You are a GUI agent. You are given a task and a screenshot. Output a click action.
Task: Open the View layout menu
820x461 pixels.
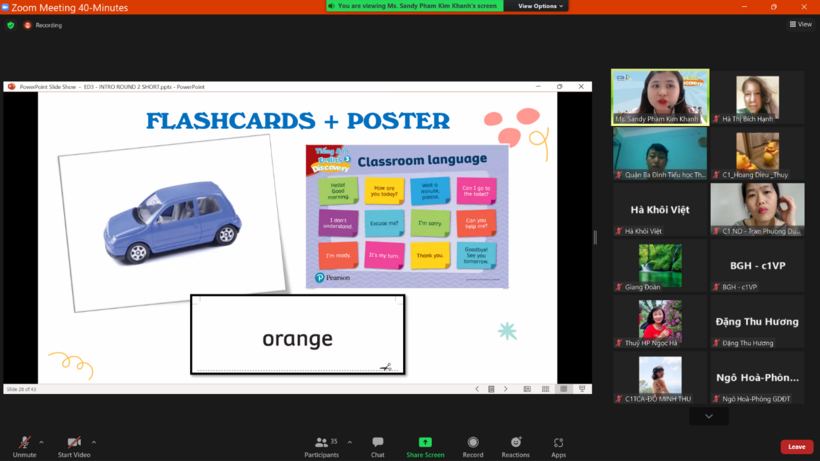tap(801, 24)
